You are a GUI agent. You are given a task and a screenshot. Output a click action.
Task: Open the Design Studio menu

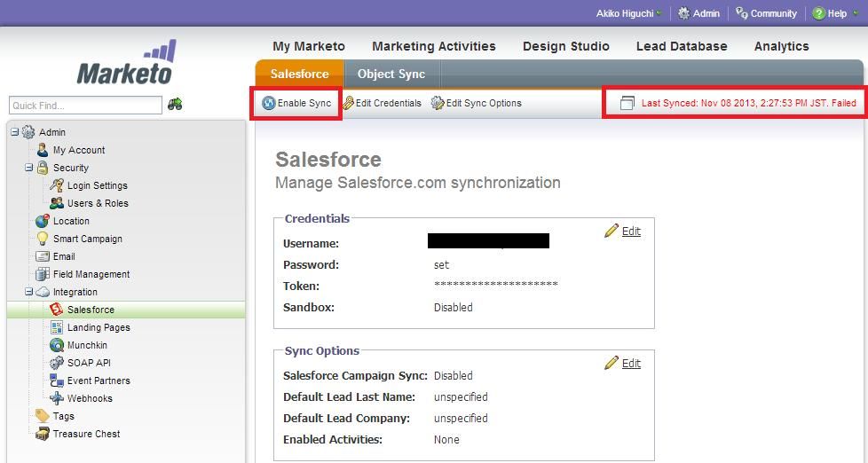[x=565, y=46]
